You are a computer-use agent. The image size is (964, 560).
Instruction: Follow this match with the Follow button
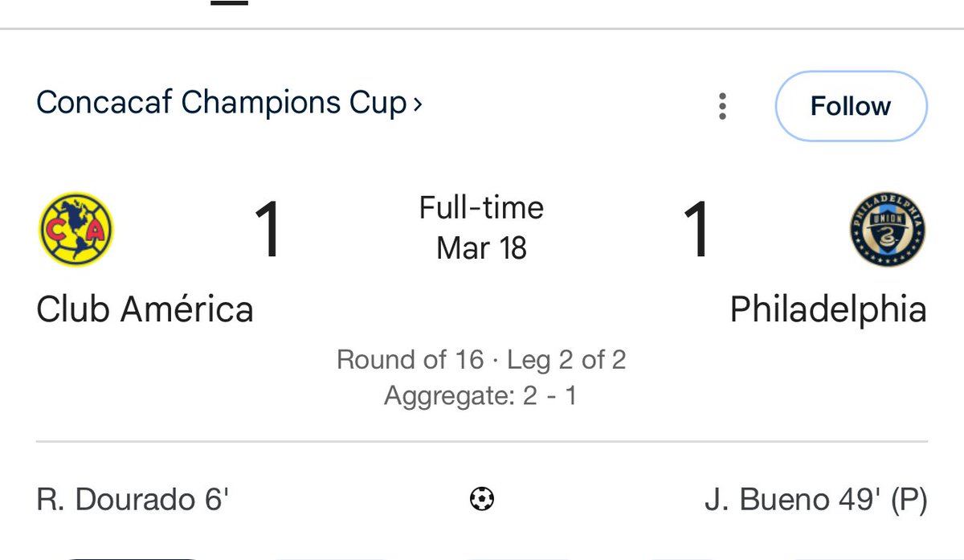tap(851, 106)
